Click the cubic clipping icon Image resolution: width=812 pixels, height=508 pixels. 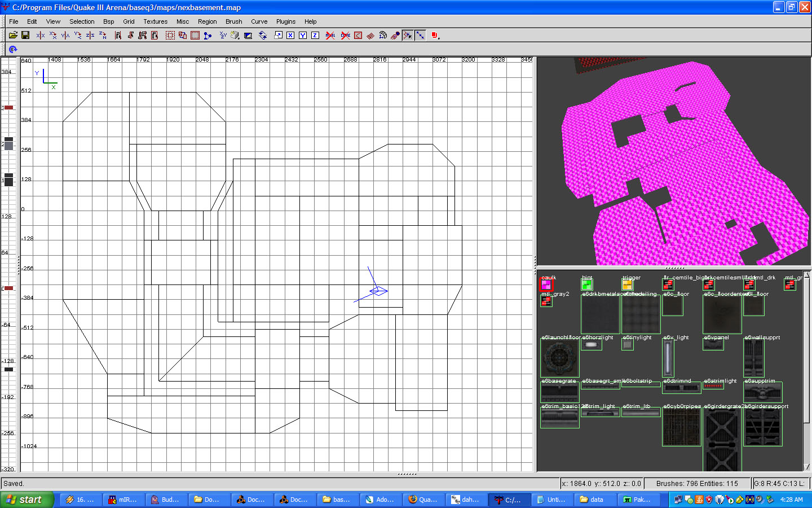click(x=248, y=35)
